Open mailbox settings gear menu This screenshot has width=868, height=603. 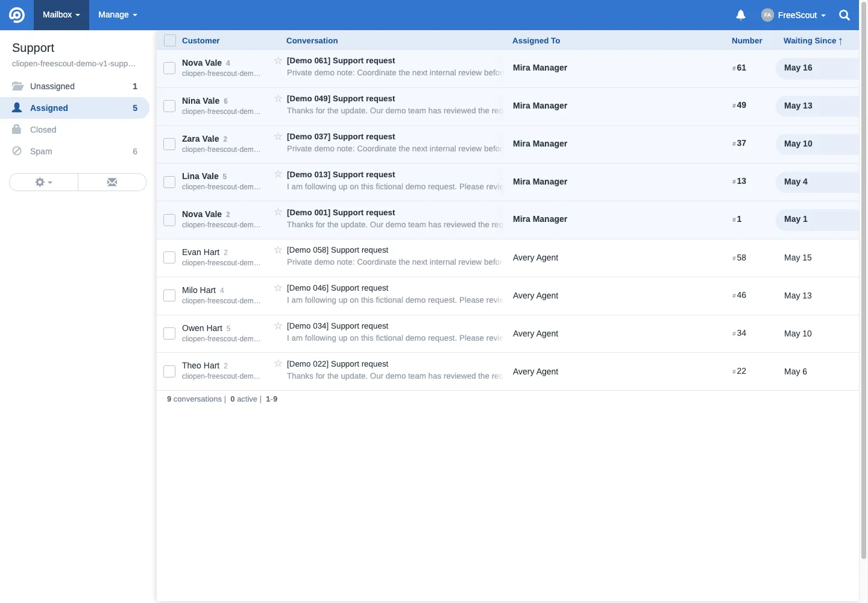coord(43,182)
